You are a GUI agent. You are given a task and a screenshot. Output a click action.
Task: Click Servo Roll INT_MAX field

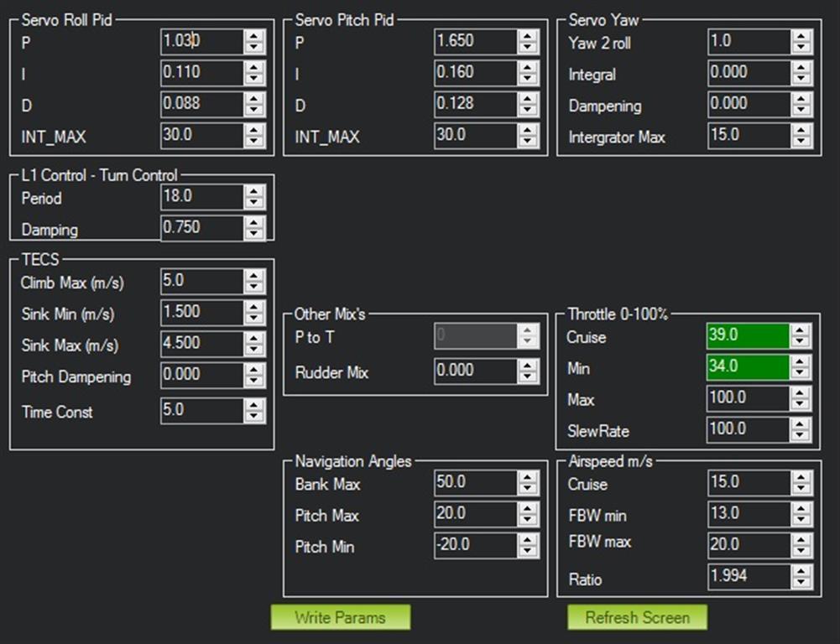[202, 136]
